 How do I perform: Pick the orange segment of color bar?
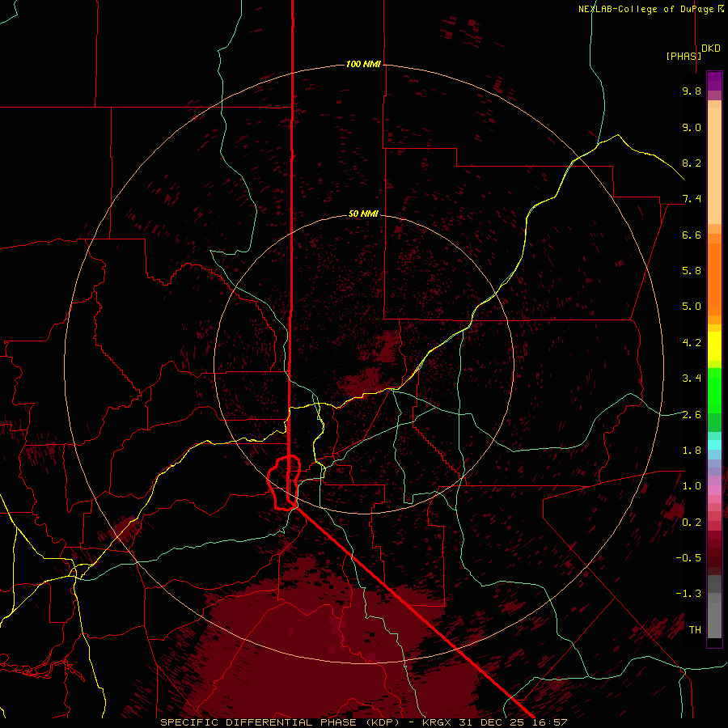pos(714,279)
